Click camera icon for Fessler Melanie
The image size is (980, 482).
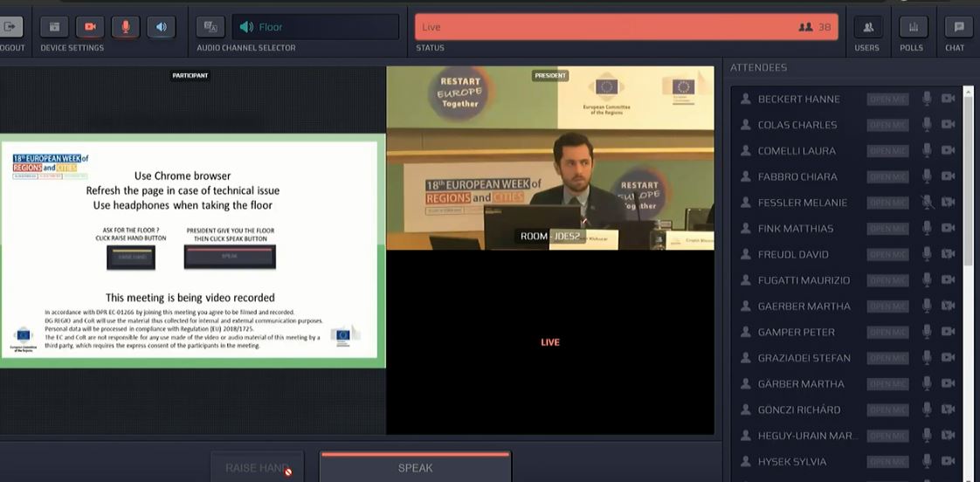click(x=949, y=203)
